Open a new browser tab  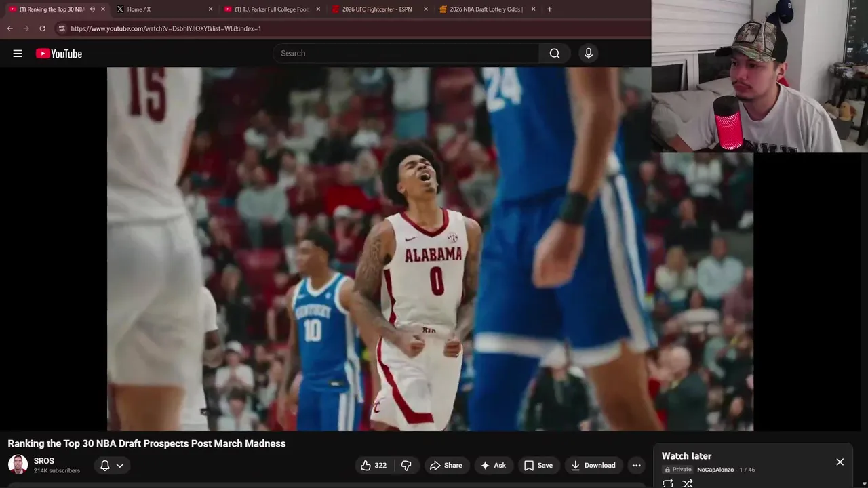coord(549,9)
